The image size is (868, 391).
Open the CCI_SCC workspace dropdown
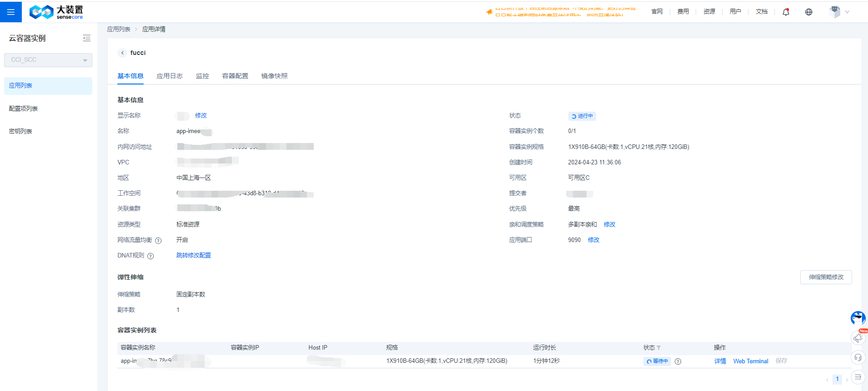click(48, 60)
